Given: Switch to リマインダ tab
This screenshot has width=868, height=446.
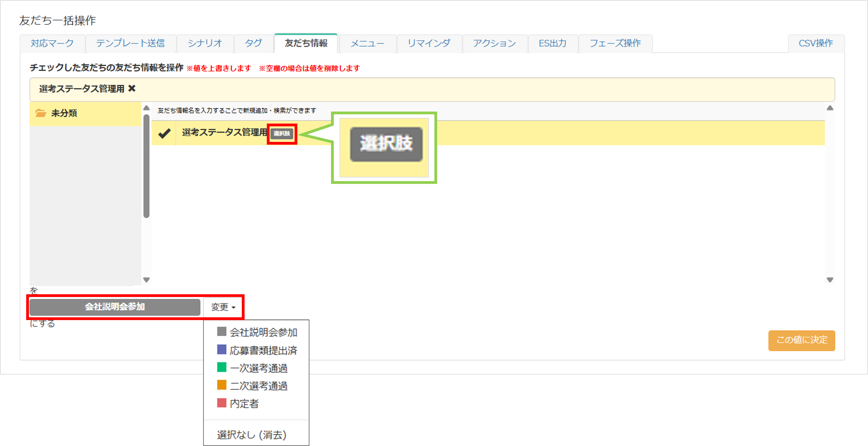Looking at the screenshot, I should [x=429, y=43].
